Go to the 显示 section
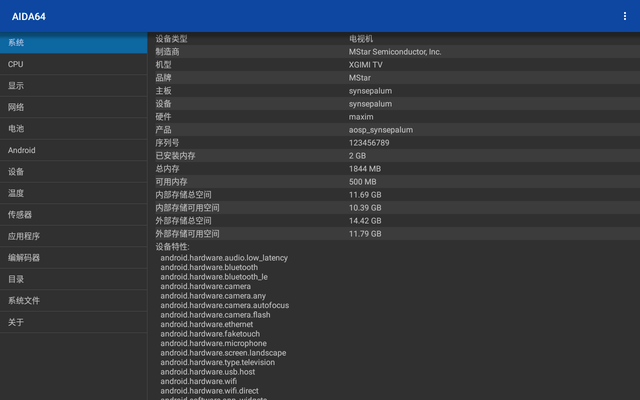The height and width of the screenshot is (400, 640). click(73, 86)
